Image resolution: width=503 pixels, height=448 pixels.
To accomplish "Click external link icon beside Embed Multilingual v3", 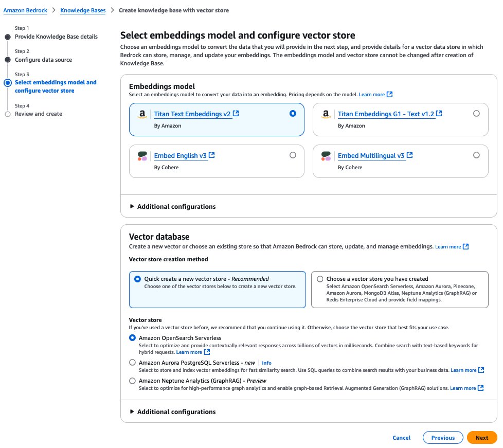I will pos(410,155).
